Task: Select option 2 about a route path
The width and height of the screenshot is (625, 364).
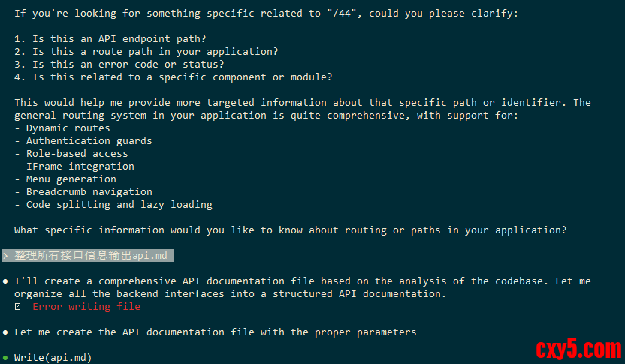Action: click(146, 51)
